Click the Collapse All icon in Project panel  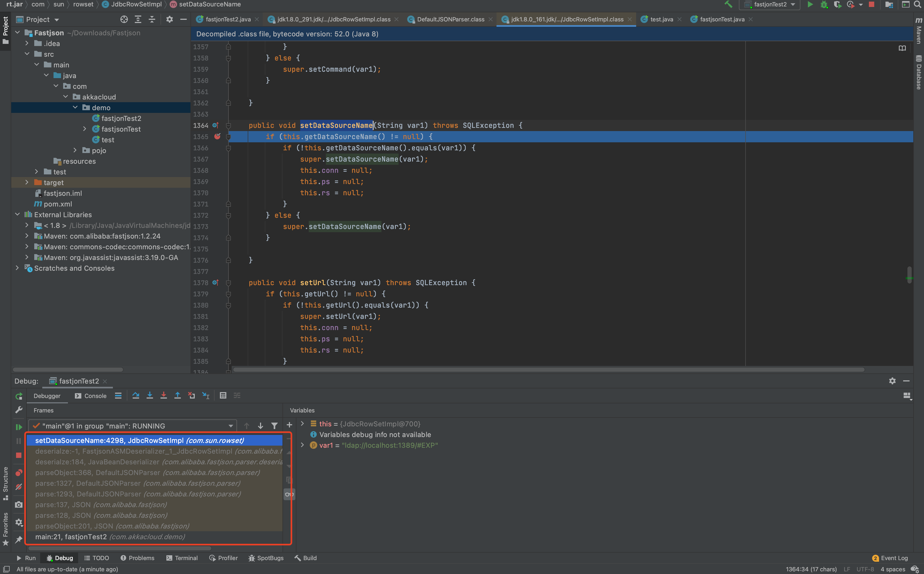click(152, 19)
